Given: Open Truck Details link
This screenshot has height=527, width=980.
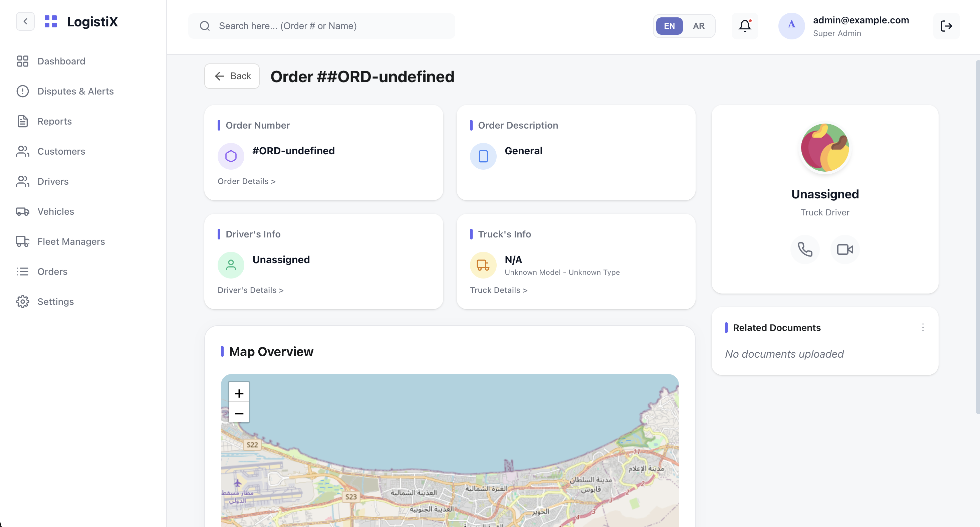Looking at the screenshot, I should 498,290.
